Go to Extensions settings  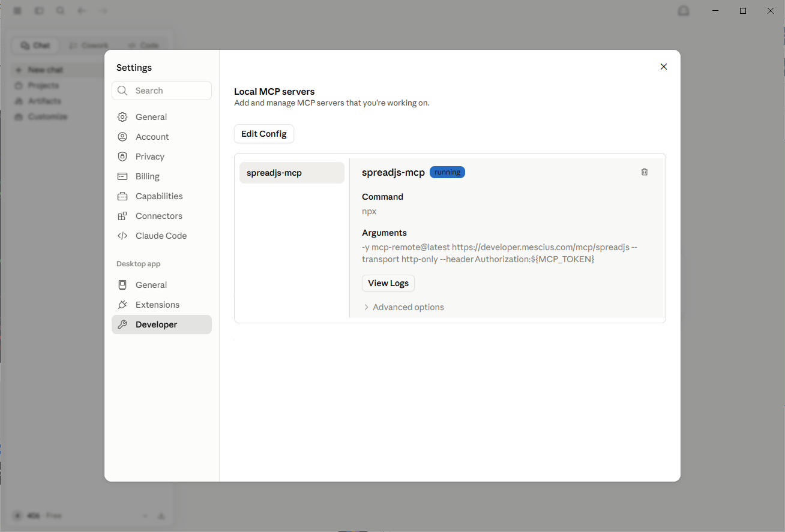click(161, 305)
